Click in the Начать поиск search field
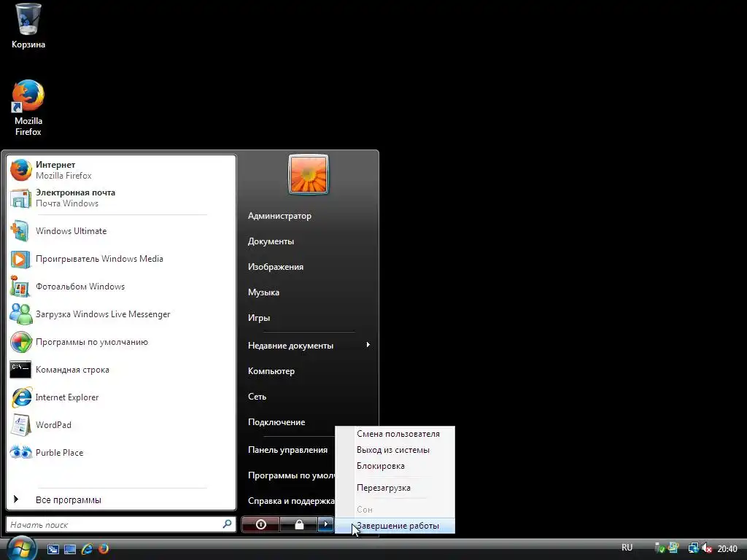The image size is (747, 560). [x=115, y=524]
